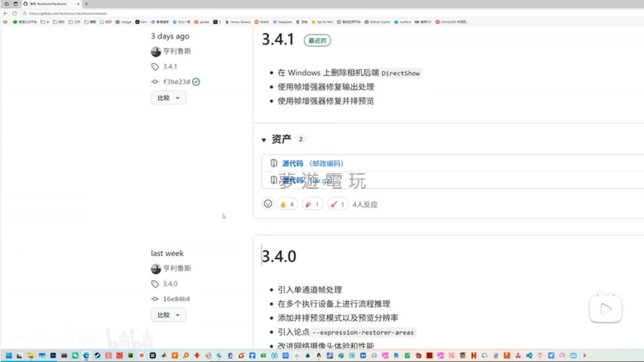This screenshot has height=362, width=644.
Task: Click the tag icon next to 3.4.1
Action: [155, 67]
